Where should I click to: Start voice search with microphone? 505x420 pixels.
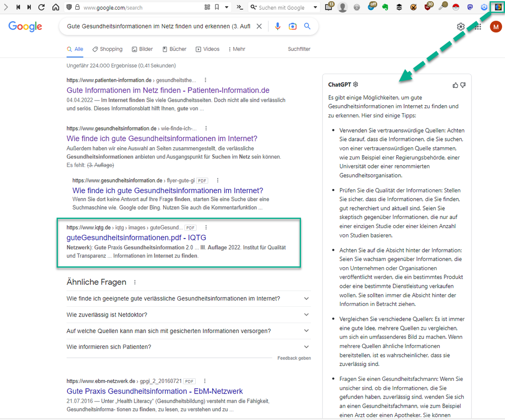click(277, 27)
